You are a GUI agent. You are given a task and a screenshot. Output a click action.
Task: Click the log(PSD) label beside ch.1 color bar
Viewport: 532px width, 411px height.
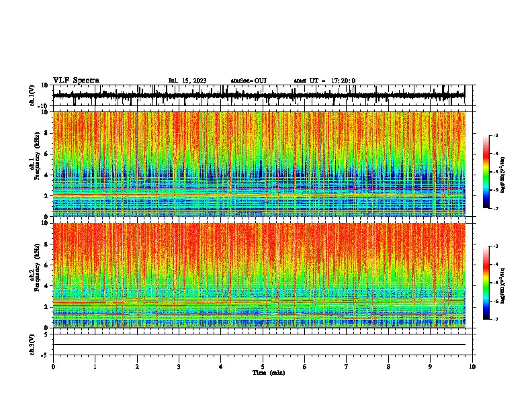[503, 175]
